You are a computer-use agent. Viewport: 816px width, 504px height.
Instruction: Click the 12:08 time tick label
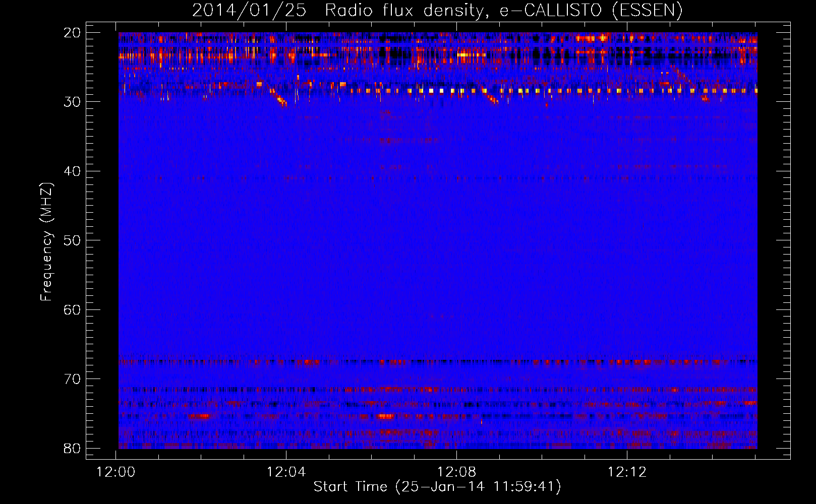click(x=456, y=472)
